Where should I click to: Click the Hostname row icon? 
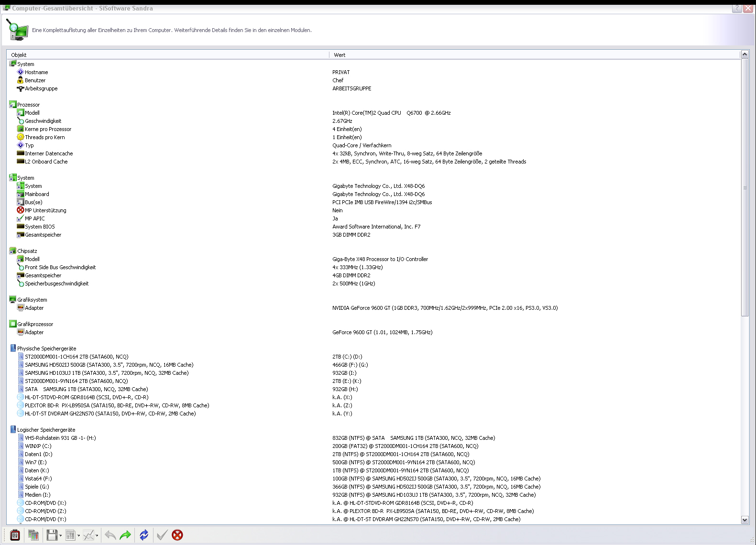click(x=21, y=72)
